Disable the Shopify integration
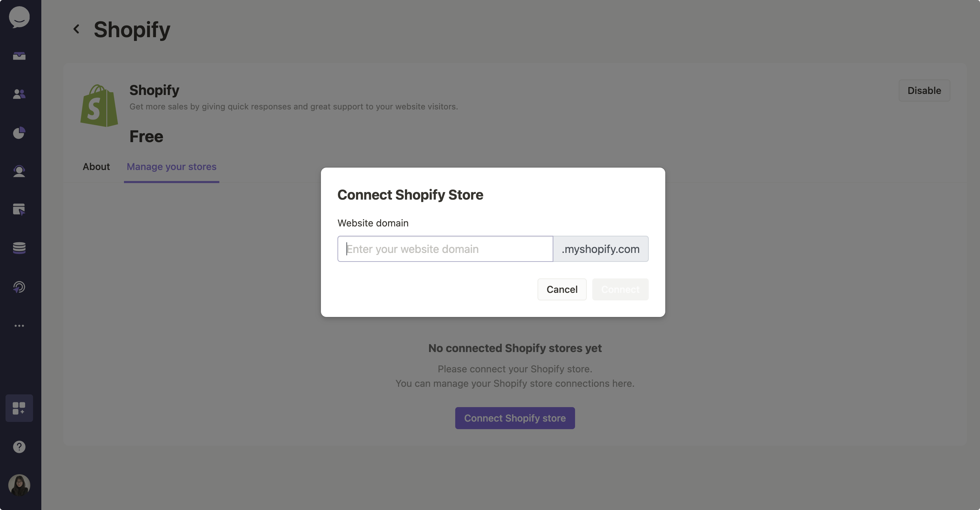This screenshot has width=980, height=510. (924, 91)
